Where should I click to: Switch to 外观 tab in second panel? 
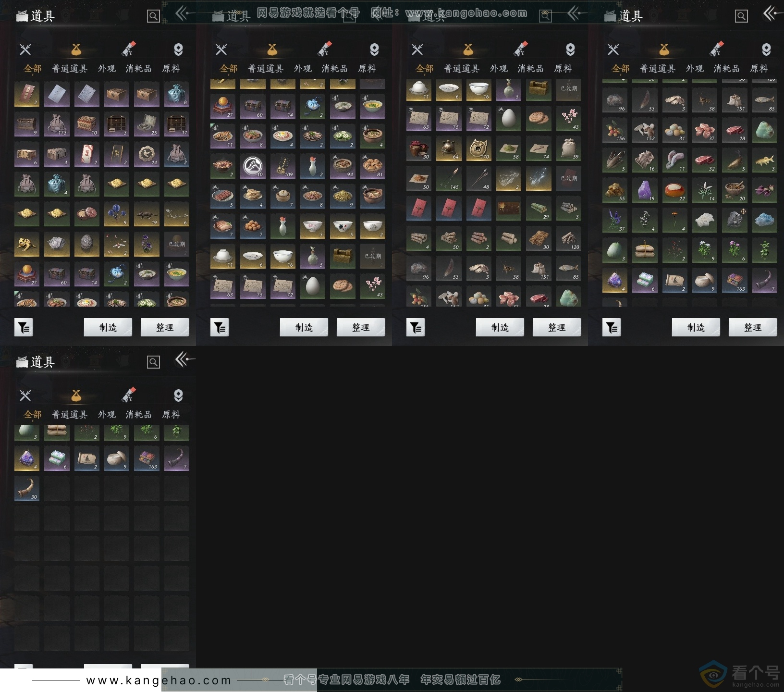click(303, 69)
